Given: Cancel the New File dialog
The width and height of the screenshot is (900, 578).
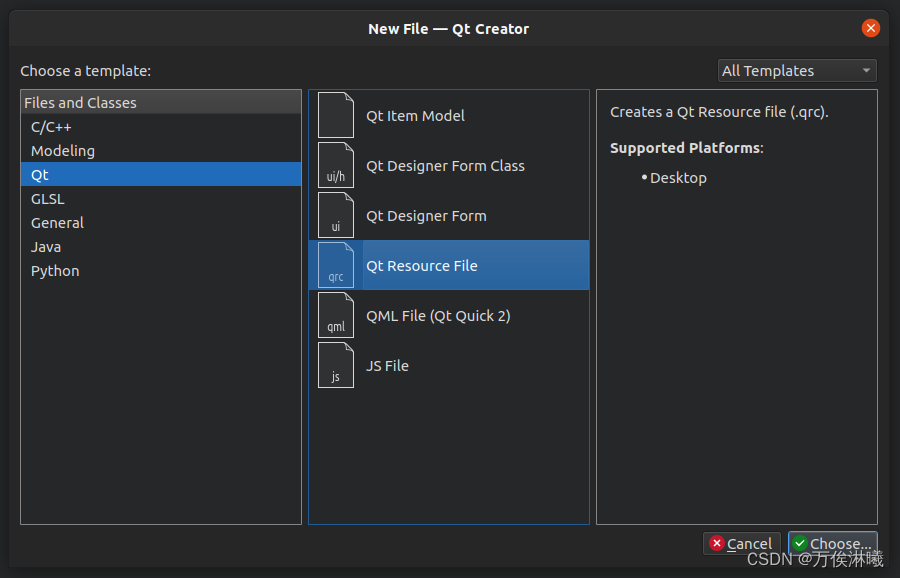Looking at the screenshot, I should (741, 543).
